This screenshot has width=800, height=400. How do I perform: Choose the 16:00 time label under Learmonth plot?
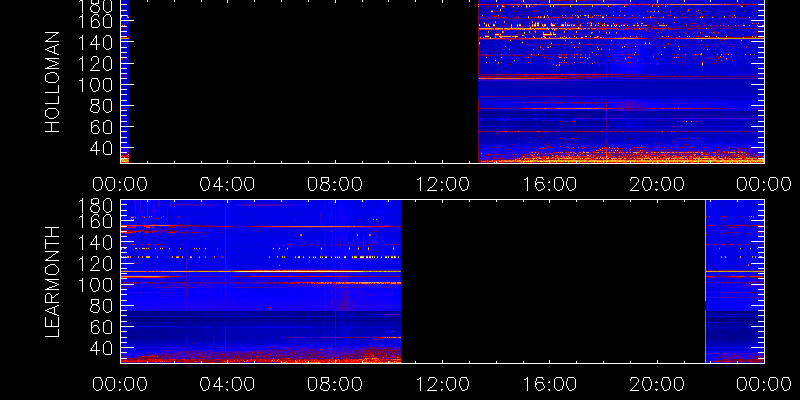(x=549, y=384)
